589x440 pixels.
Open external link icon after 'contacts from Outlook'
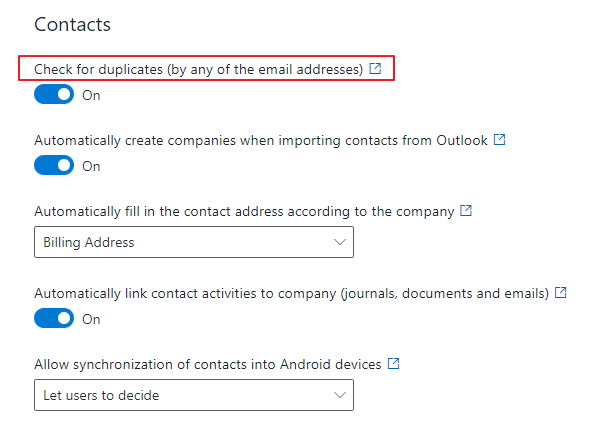click(499, 140)
